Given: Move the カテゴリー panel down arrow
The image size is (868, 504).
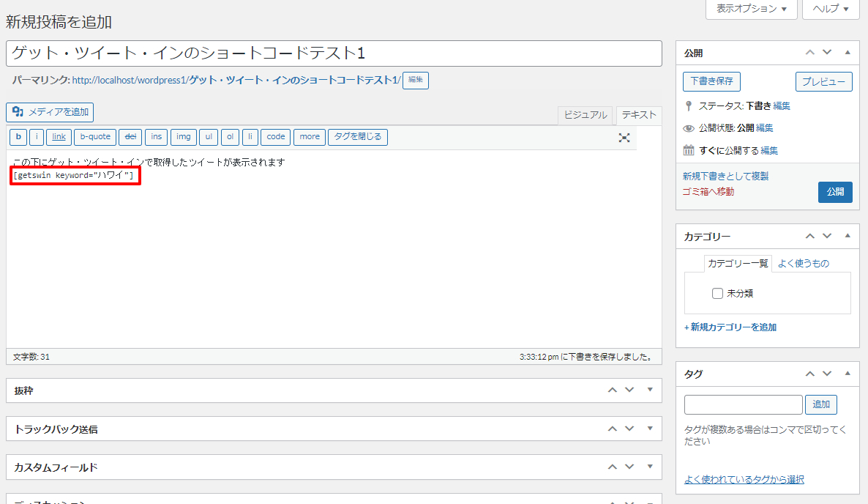Looking at the screenshot, I should pos(827,236).
